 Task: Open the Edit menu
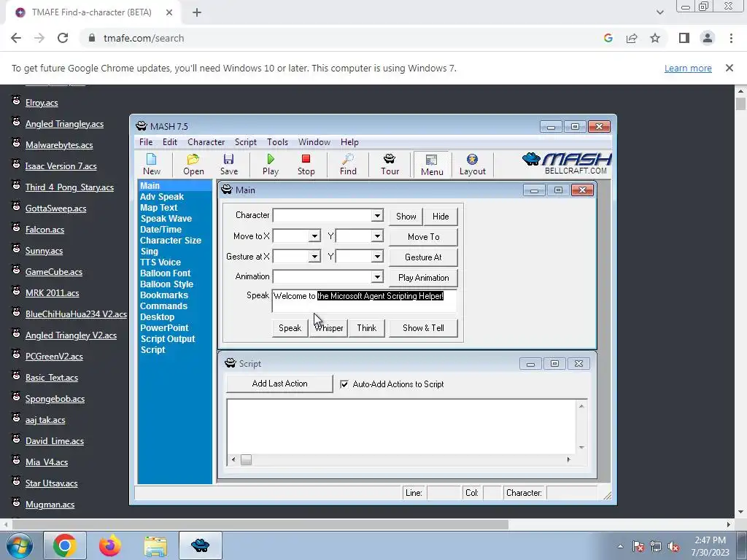pyautogui.click(x=169, y=142)
